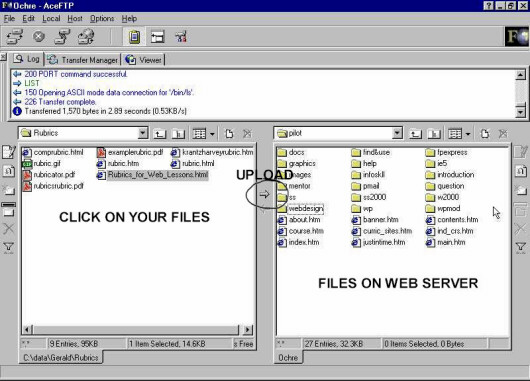Click the panel layout toolbar icon
This screenshot has width=530, height=381.
tap(158, 37)
